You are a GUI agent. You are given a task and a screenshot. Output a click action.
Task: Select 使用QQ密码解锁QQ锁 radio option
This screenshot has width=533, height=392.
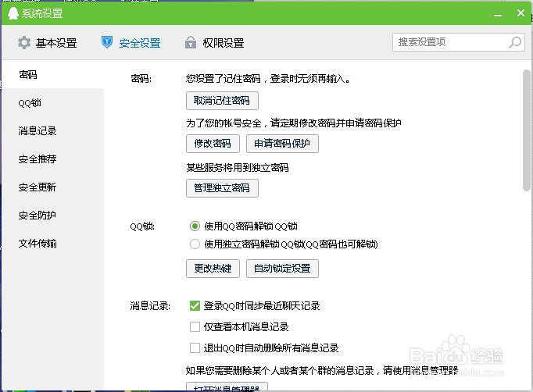(x=195, y=226)
